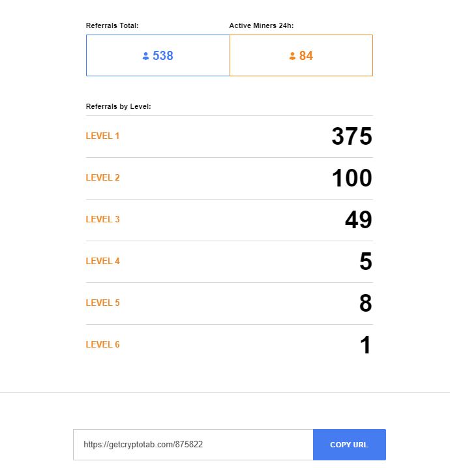Screen dimensions: 450x476
Task: Click the 100 count for Level 2
Action: click(x=352, y=179)
